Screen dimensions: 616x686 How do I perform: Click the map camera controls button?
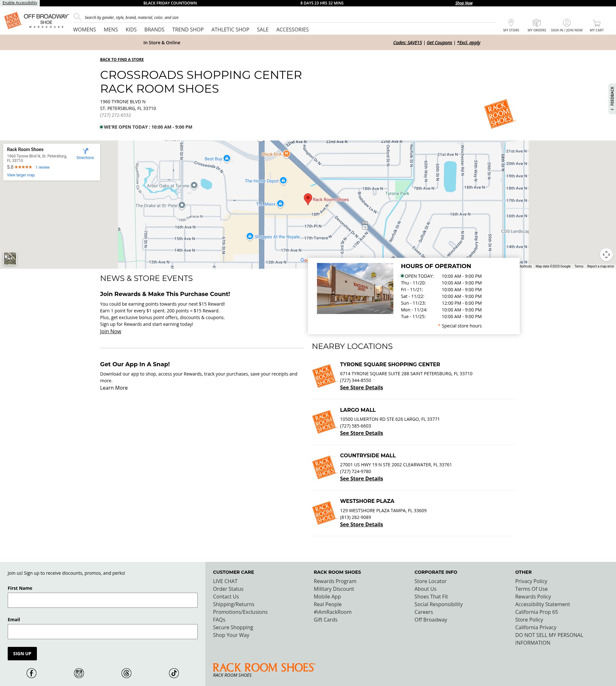pyautogui.click(x=606, y=254)
